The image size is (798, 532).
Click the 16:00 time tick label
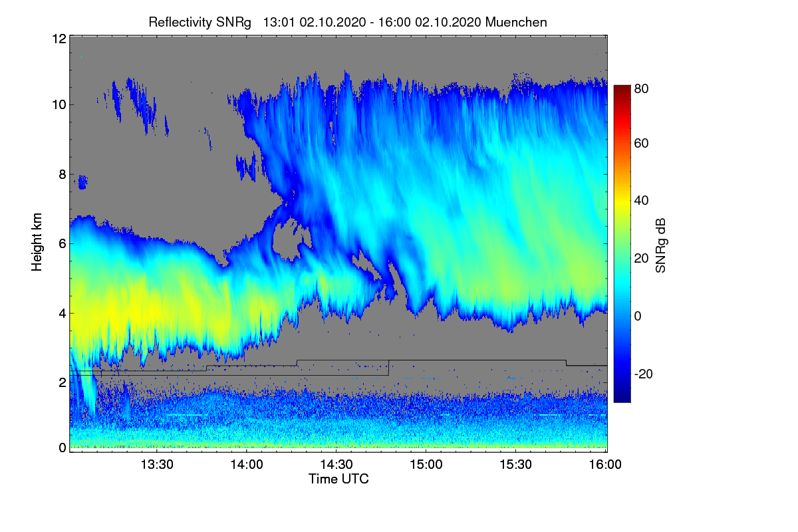(x=606, y=465)
